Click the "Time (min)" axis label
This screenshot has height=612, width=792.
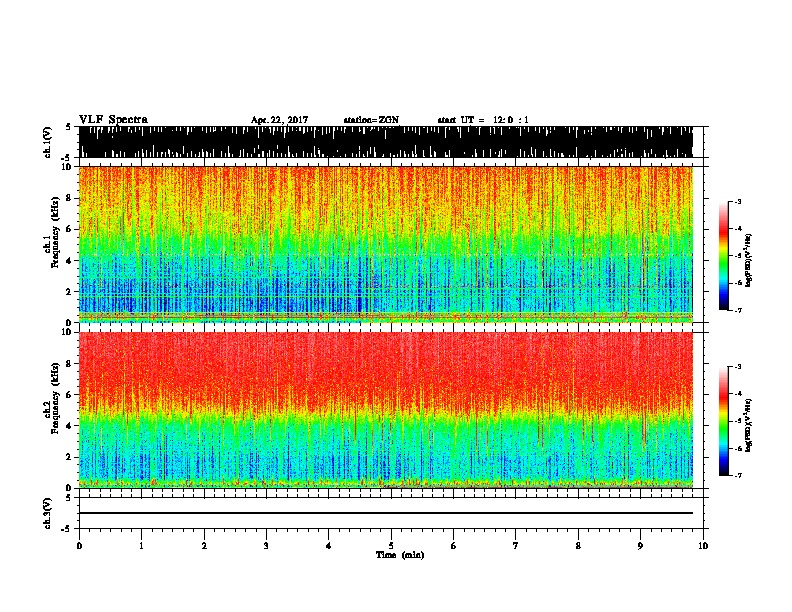pyautogui.click(x=400, y=555)
